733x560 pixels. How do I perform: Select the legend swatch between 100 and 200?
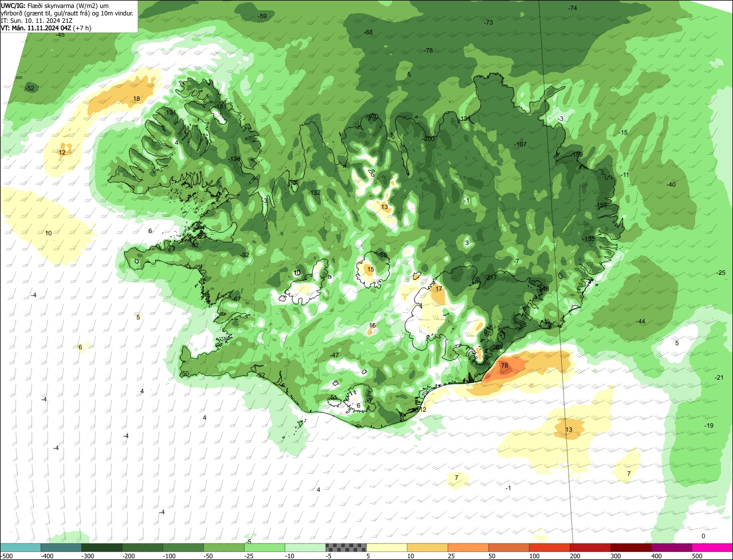(x=550, y=547)
